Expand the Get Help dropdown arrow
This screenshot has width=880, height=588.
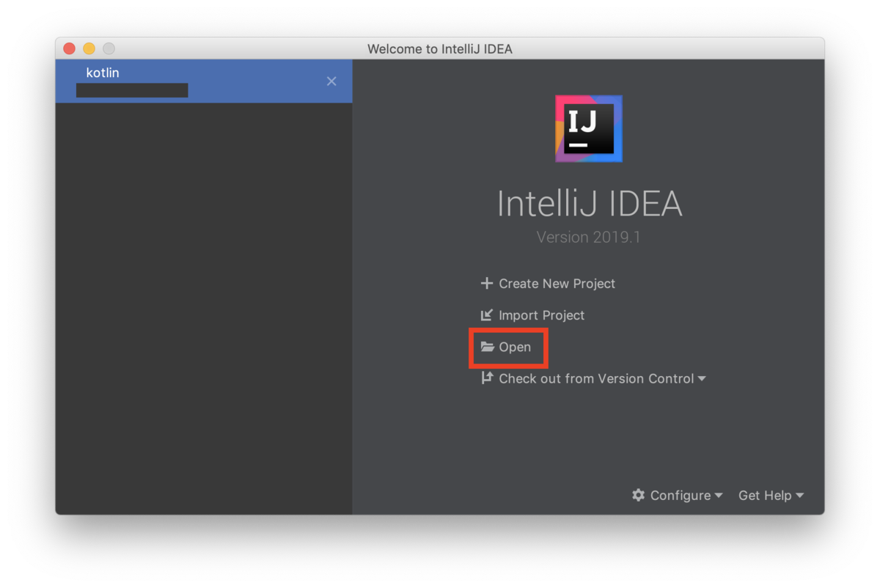(799, 496)
